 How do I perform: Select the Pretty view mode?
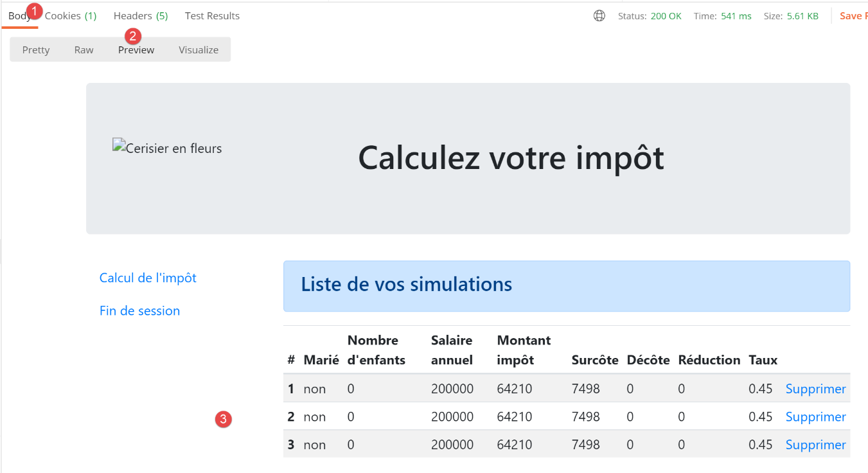(36, 50)
